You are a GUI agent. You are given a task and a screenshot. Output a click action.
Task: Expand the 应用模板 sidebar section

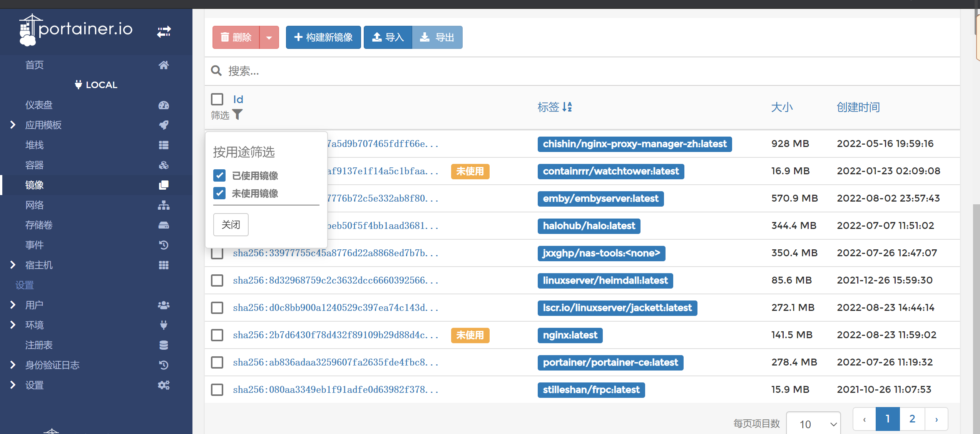point(13,125)
